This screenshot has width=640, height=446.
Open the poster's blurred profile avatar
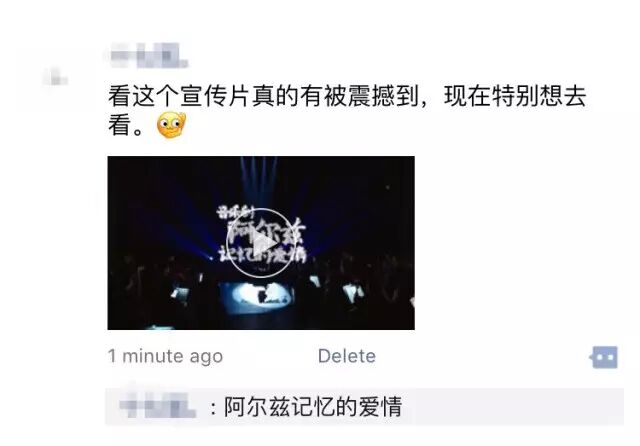(55, 77)
